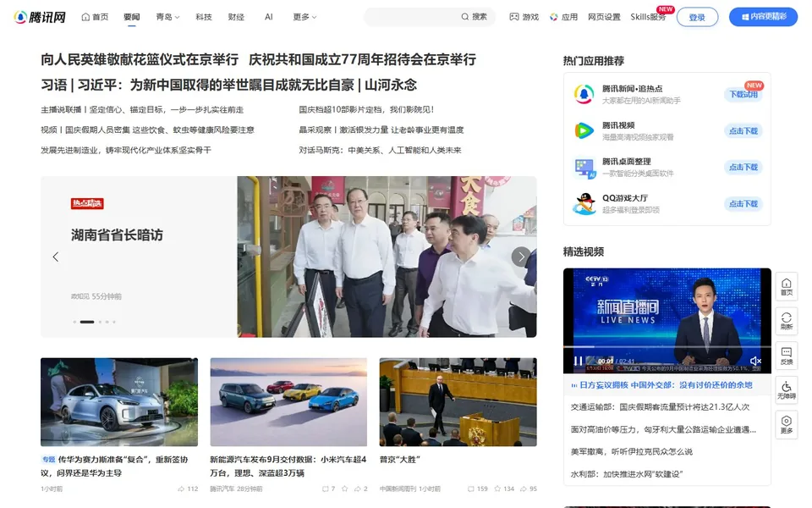Open headline 庆祝共和国成立77周年招待会在京举行
Viewport: 812px width, 508px height.
point(362,59)
